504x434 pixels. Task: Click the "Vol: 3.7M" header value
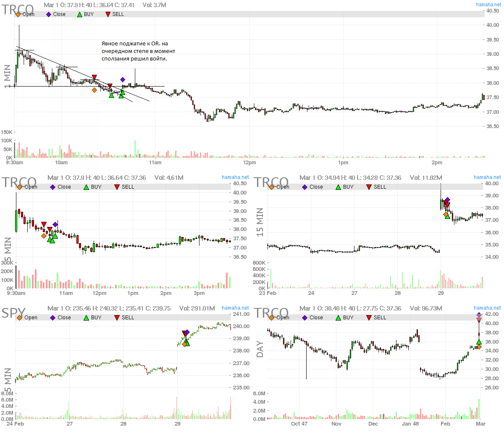pos(155,5)
